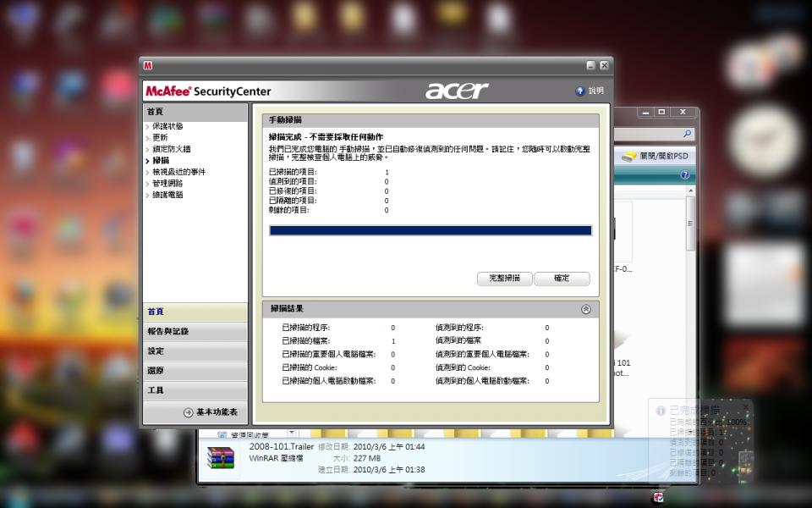812x508 pixels.
Task: Click the 偵測到的項目 count row
Action: (x=329, y=181)
